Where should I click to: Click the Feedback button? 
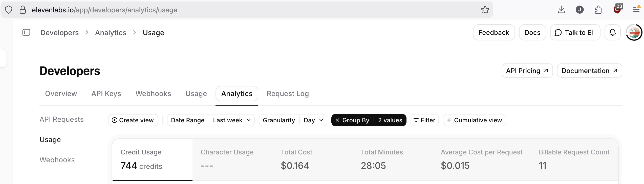(x=494, y=32)
